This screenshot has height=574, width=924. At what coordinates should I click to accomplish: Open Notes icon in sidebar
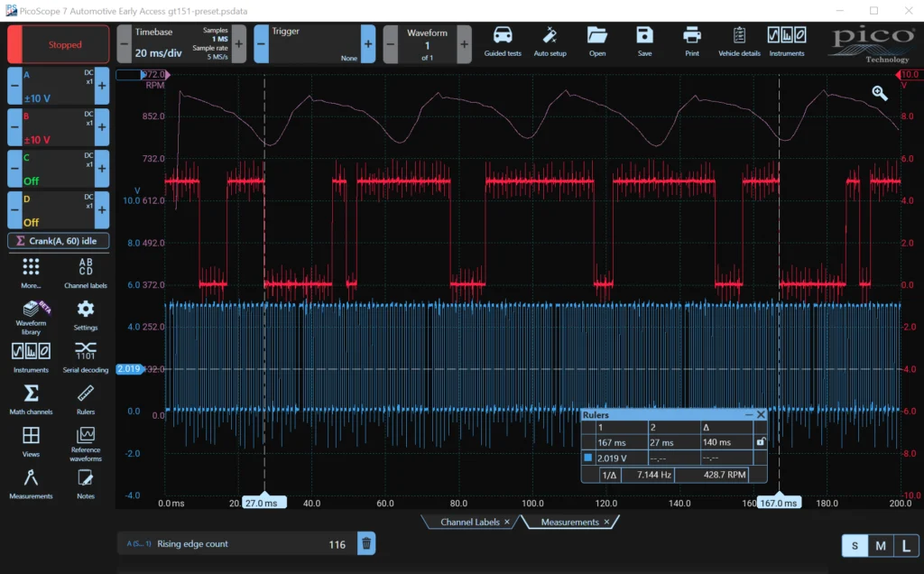(86, 485)
